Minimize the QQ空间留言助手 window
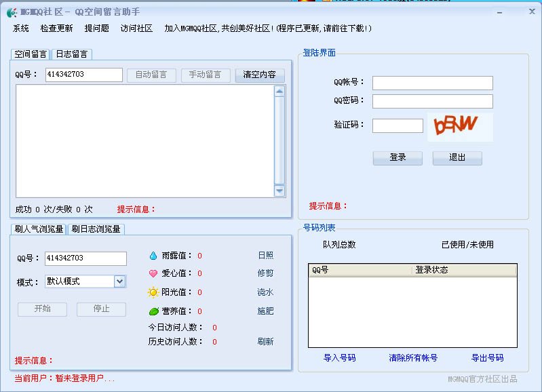 [499, 12]
